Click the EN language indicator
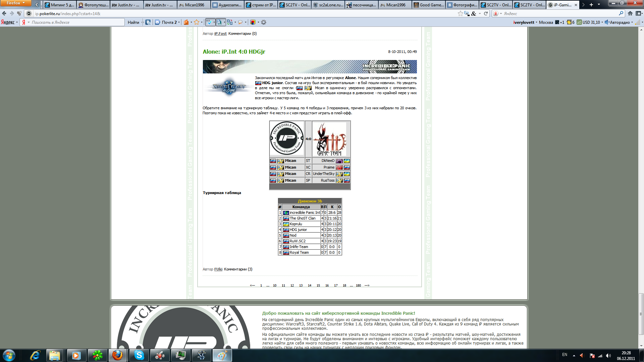This screenshot has height=362, width=644. (x=565, y=355)
